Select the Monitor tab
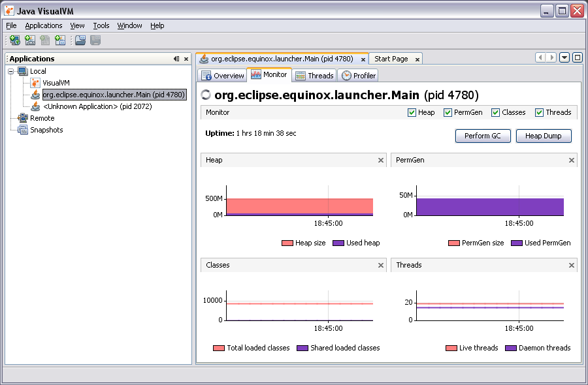The image size is (588, 385). 269,75
